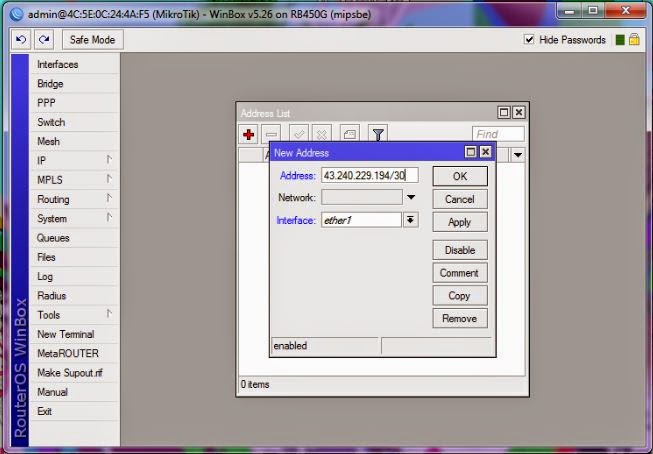Click the 0 items status text
Viewport: 653px width, 454px height.
[x=255, y=384]
